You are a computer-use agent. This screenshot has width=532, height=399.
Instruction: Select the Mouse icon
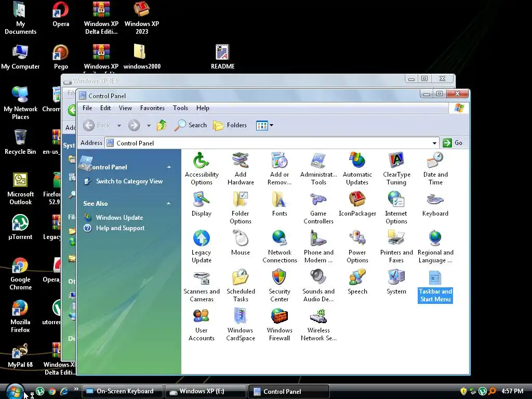click(x=240, y=243)
